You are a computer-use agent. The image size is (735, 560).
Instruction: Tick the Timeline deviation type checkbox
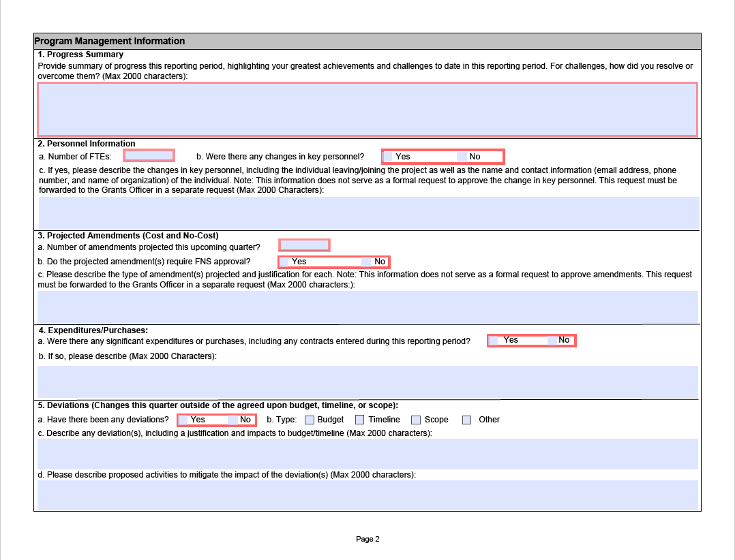360,420
